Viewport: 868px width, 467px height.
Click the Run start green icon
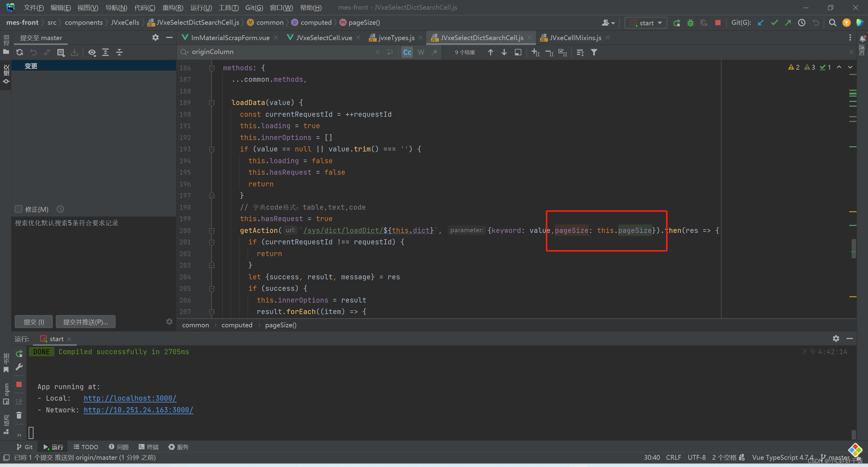click(x=677, y=23)
